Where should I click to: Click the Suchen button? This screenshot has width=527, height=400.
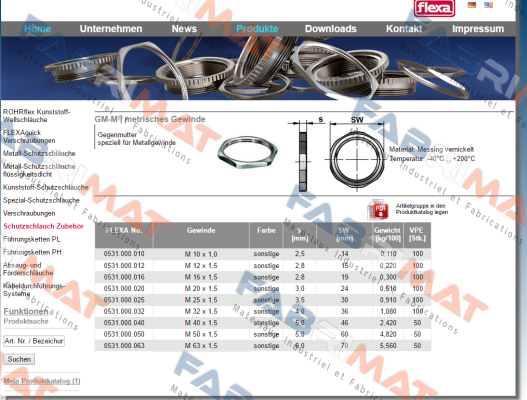19,359
